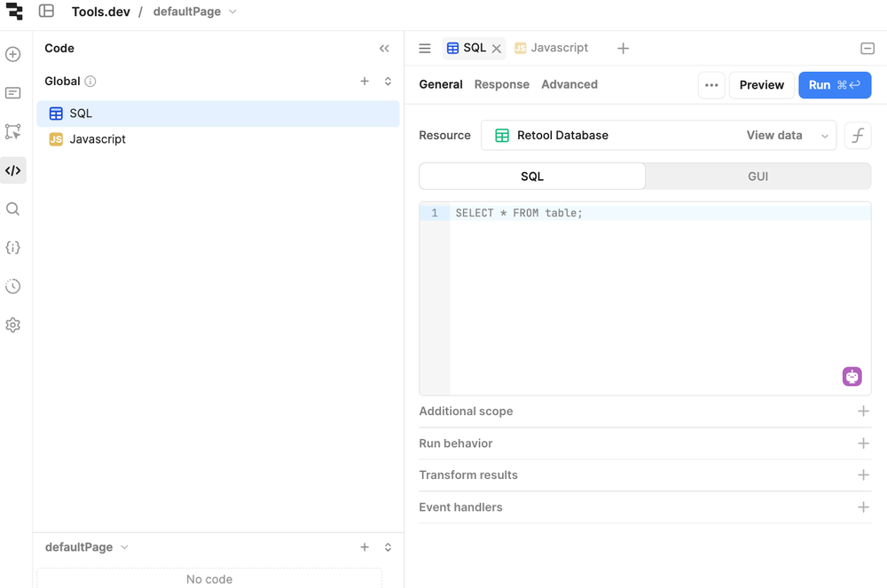Expand the Run behavior section

[645, 443]
